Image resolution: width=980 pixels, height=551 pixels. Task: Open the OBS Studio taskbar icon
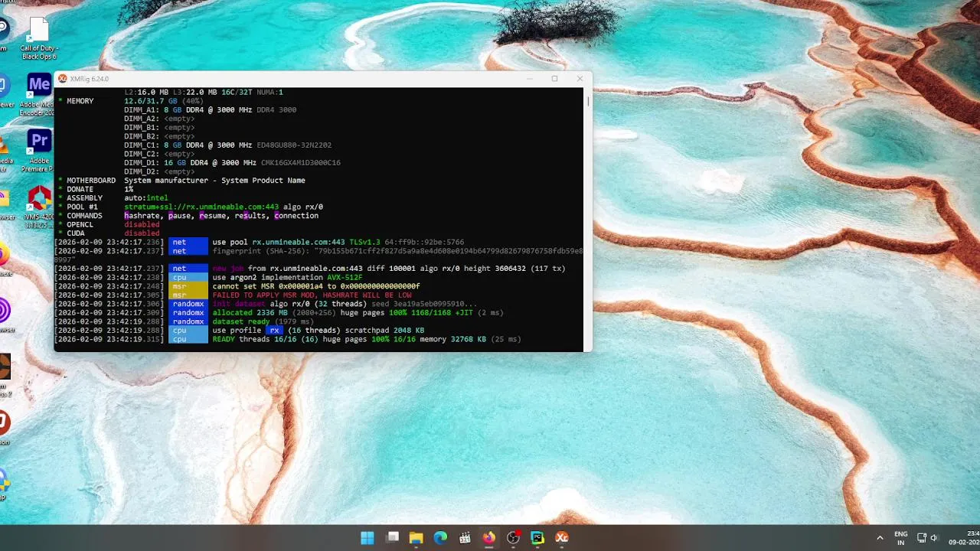click(513, 537)
